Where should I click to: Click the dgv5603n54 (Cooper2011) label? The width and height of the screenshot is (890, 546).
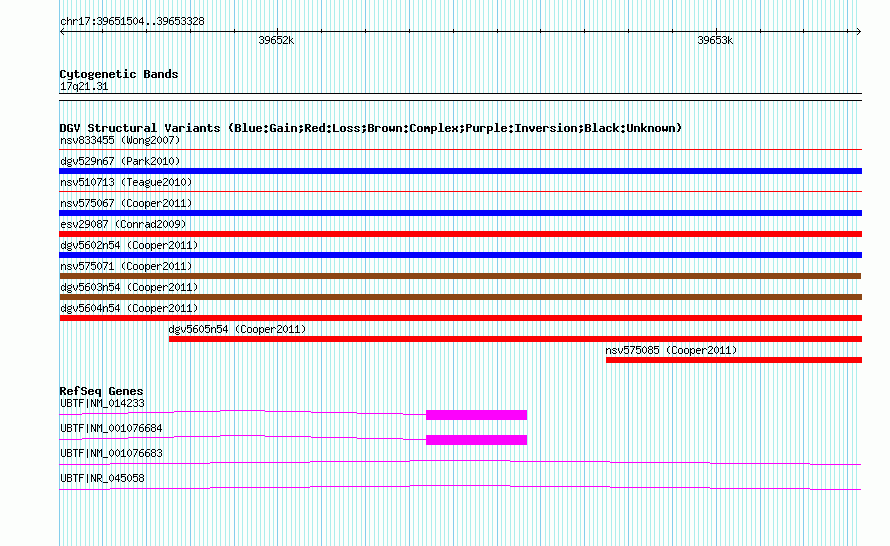pyautogui.click(x=129, y=287)
